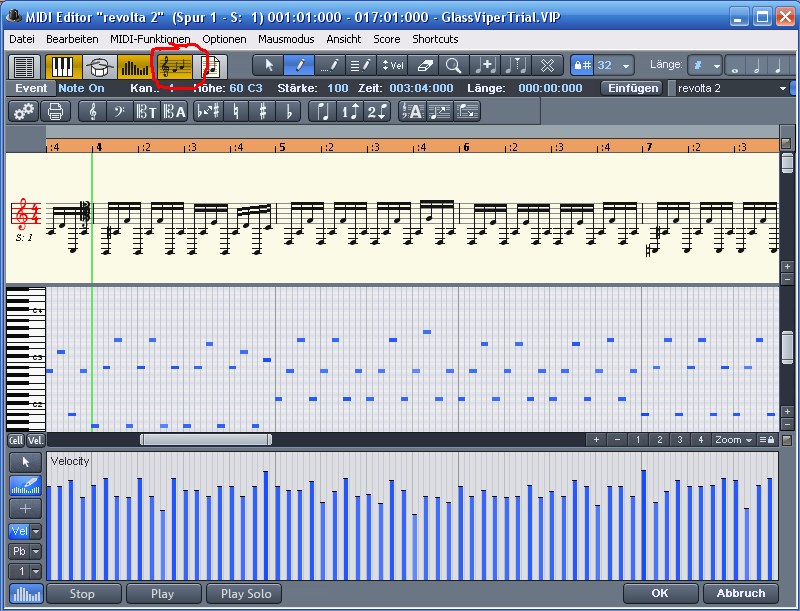Activate the pencil draw tool
800x611 pixels.
pos(299,65)
